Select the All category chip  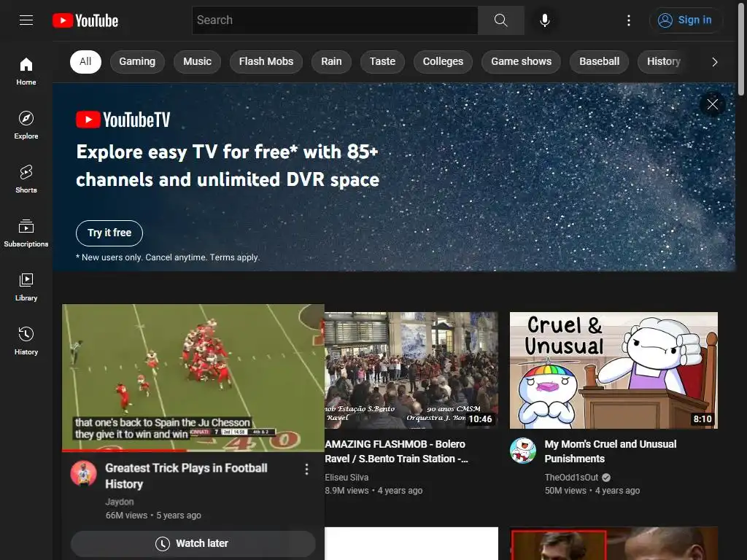(85, 61)
